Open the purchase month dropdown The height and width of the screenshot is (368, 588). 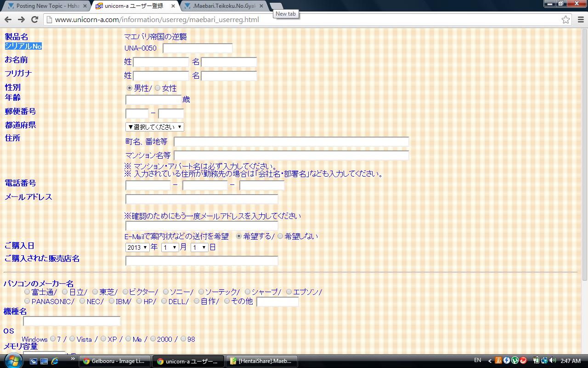170,247
